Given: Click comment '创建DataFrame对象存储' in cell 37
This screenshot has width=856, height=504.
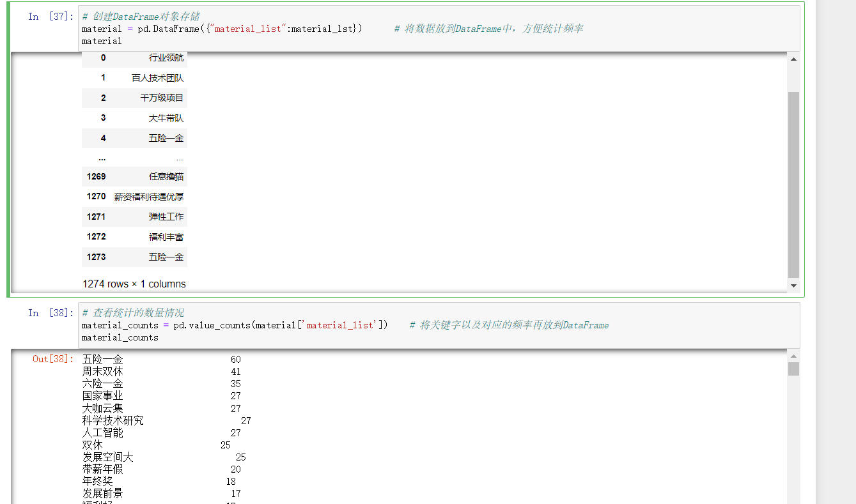Looking at the screenshot, I should (141, 17).
